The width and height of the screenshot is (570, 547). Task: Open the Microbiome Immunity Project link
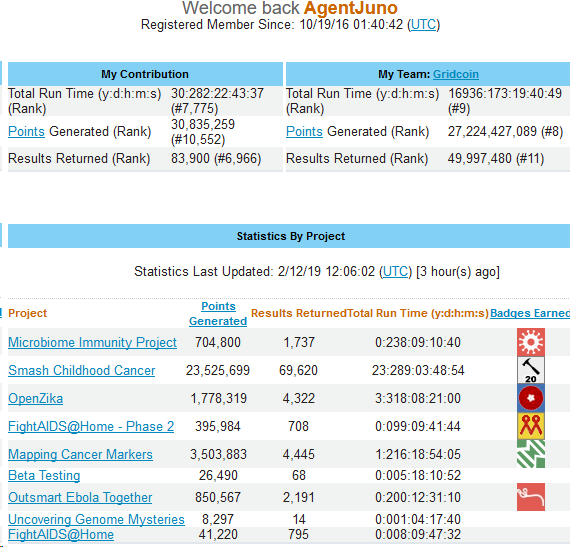pyautogui.click(x=92, y=342)
